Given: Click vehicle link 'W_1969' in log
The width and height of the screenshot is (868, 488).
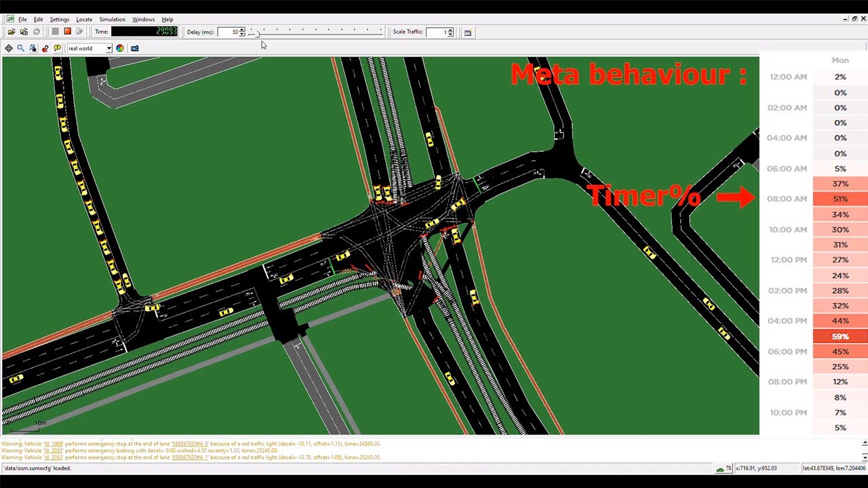Looking at the screenshot, I should [x=54, y=444].
